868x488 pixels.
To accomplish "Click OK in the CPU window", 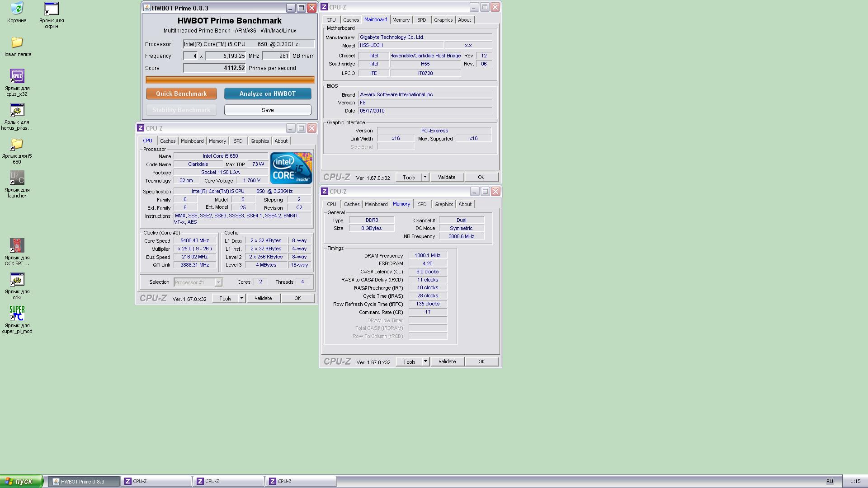I will click(297, 298).
